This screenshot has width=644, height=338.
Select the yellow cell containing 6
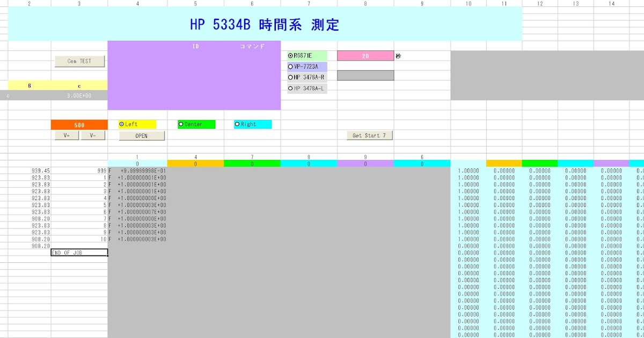[30, 85]
